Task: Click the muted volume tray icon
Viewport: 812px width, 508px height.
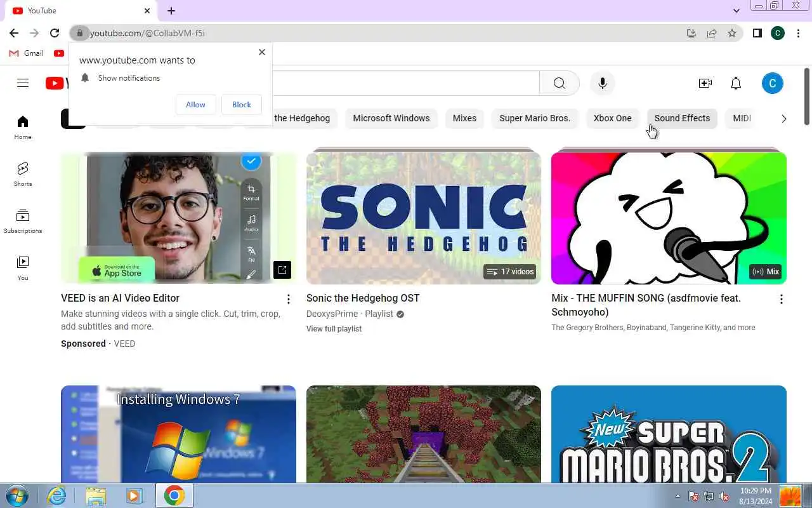Action: tap(725, 496)
